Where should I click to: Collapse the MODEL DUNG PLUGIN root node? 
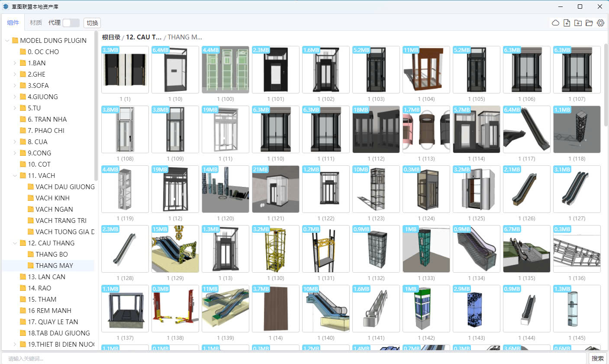coord(7,40)
